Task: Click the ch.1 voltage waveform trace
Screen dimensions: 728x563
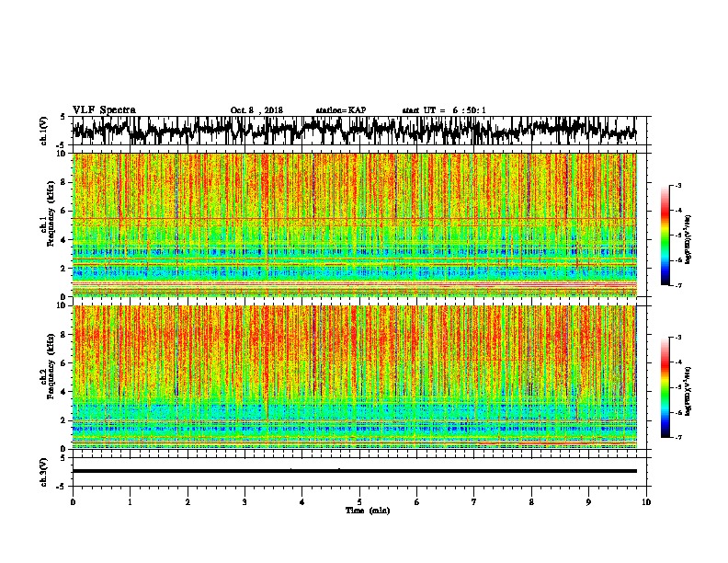Action: click(x=354, y=131)
